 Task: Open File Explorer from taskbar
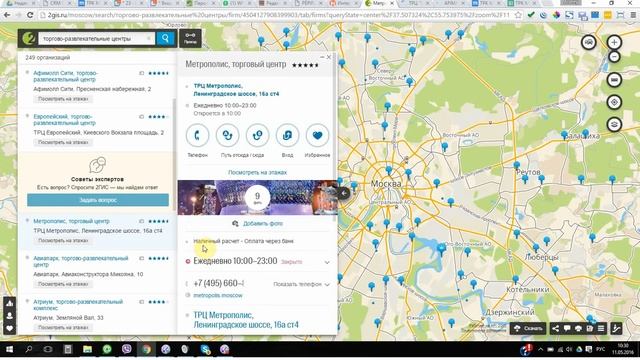click(87, 349)
